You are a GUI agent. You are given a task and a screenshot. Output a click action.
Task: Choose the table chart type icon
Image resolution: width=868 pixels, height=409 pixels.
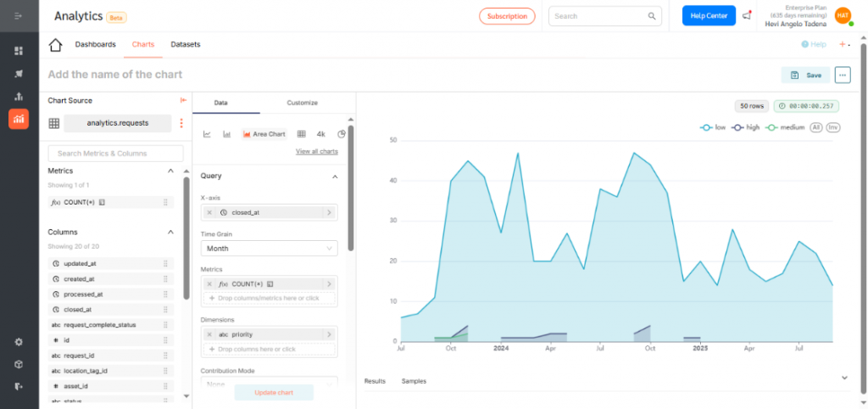[x=301, y=134]
